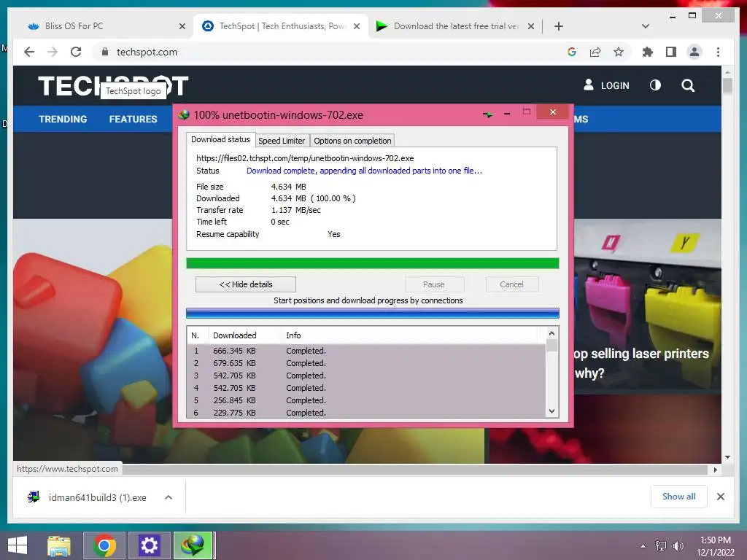Select connection row 1 with 666.345 KB

(x=366, y=351)
